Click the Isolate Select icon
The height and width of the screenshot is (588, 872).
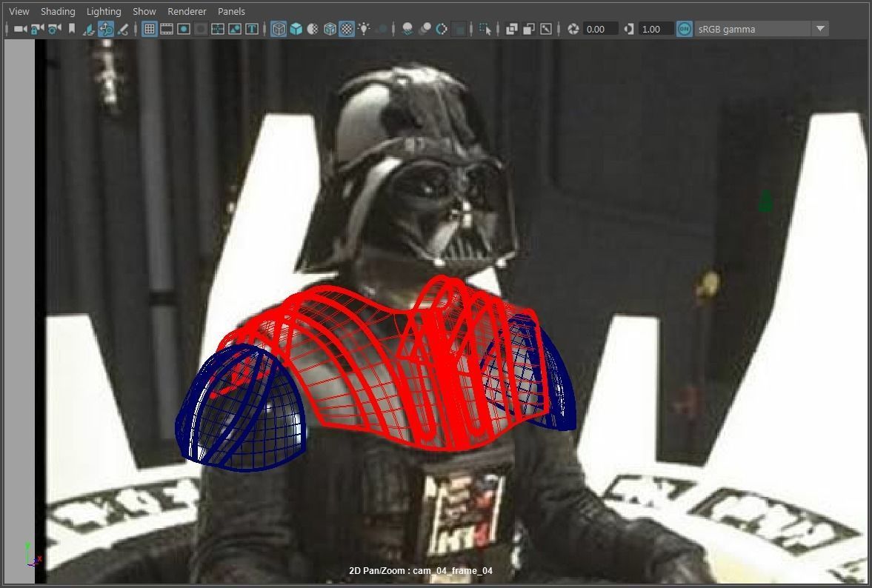click(485, 29)
